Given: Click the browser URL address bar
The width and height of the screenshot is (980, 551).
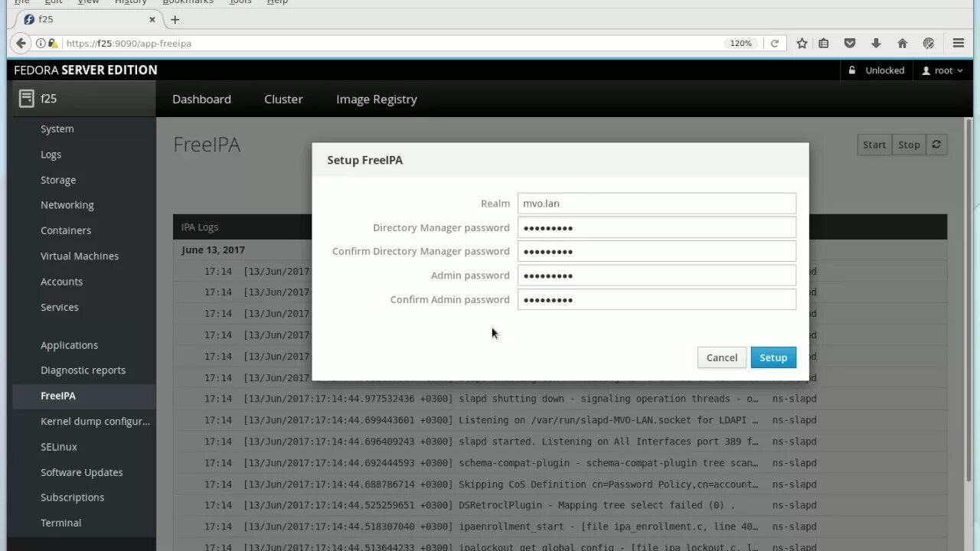Looking at the screenshot, I should (390, 44).
